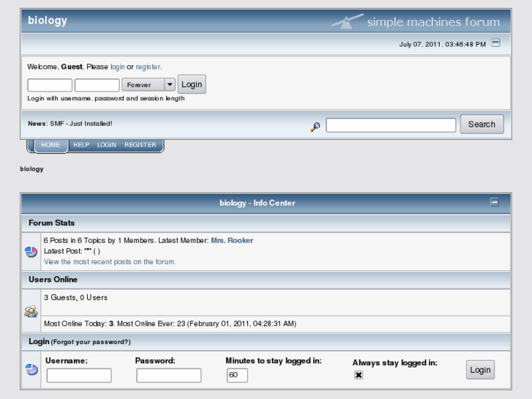
Task: Open the HELP menu tab
Action: [x=81, y=145]
